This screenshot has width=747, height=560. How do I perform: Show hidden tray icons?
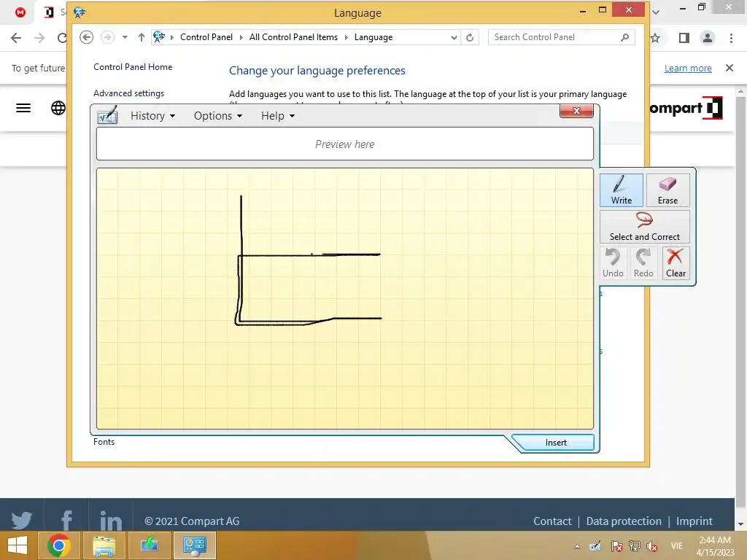coord(577,545)
